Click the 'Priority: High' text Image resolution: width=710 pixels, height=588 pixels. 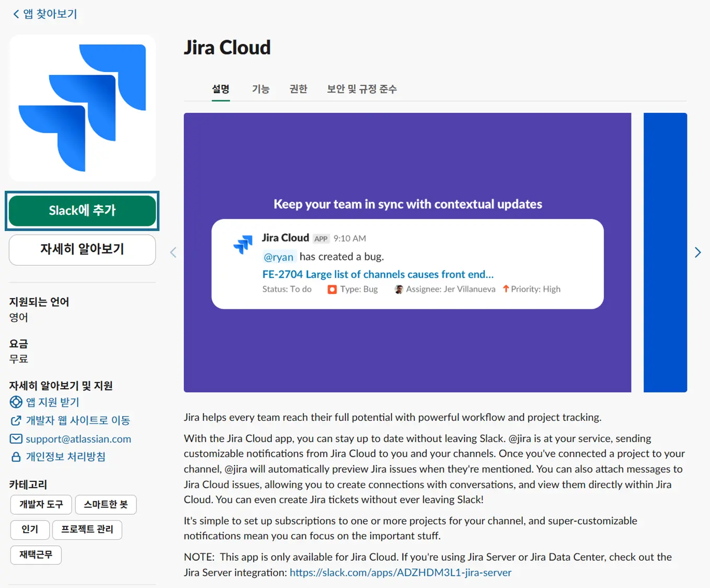coord(536,289)
